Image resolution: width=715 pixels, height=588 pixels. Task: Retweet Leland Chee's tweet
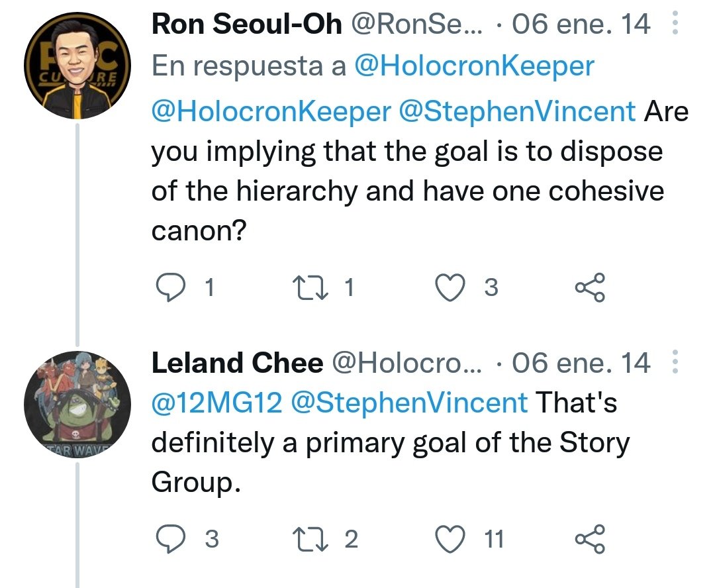click(x=310, y=539)
